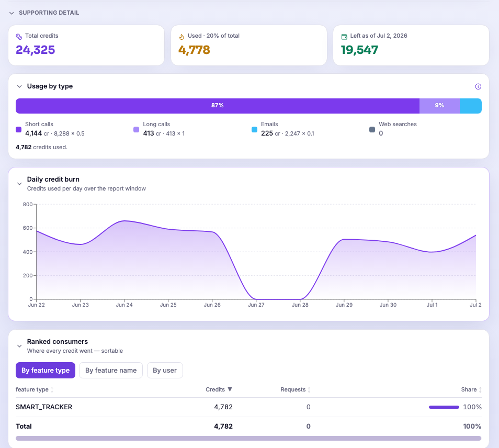Switch to the By feature name tab
The height and width of the screenshot is (448, 499).
[111, 371]
